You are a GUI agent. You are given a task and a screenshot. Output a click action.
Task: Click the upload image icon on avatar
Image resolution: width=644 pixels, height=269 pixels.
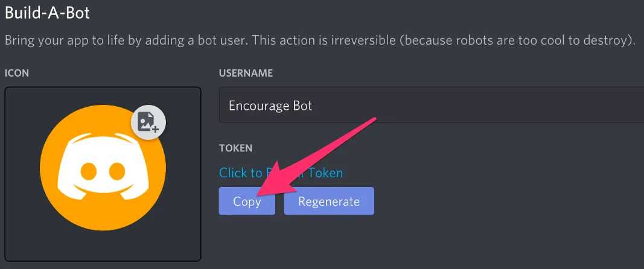[148, 122]
